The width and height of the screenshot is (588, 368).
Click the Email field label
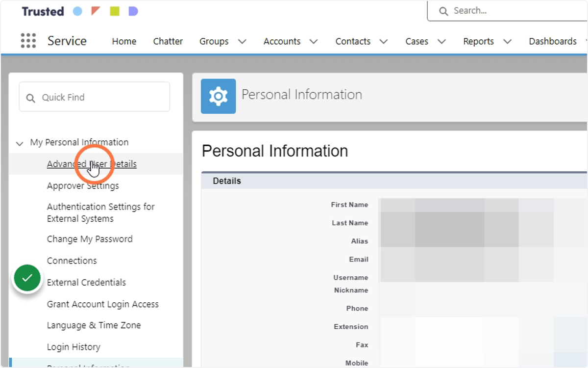click(359, 259)
